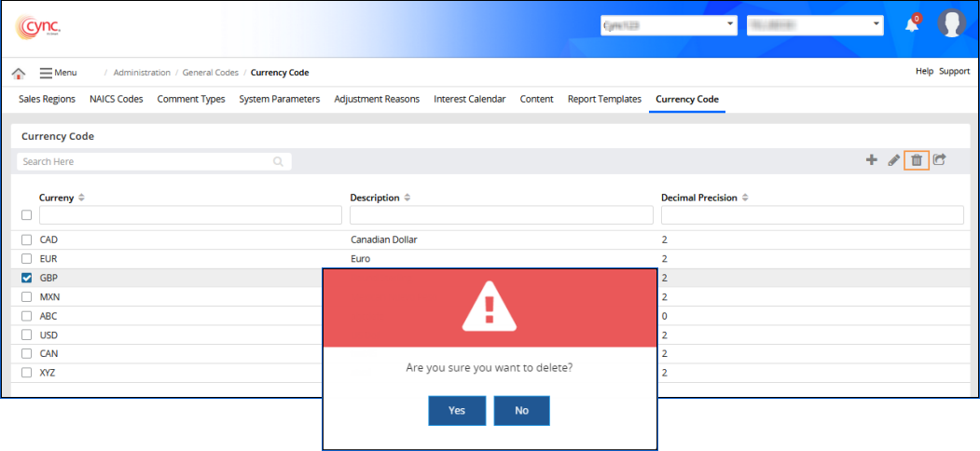
Task: Click No to cancel deletion
Action: (x=521, y=411)
